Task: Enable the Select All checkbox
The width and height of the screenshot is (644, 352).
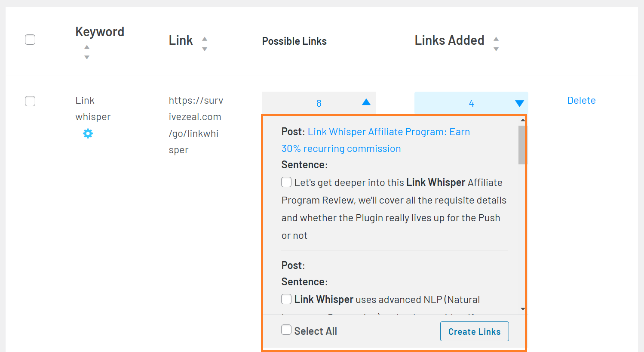Action: [286, 330]
